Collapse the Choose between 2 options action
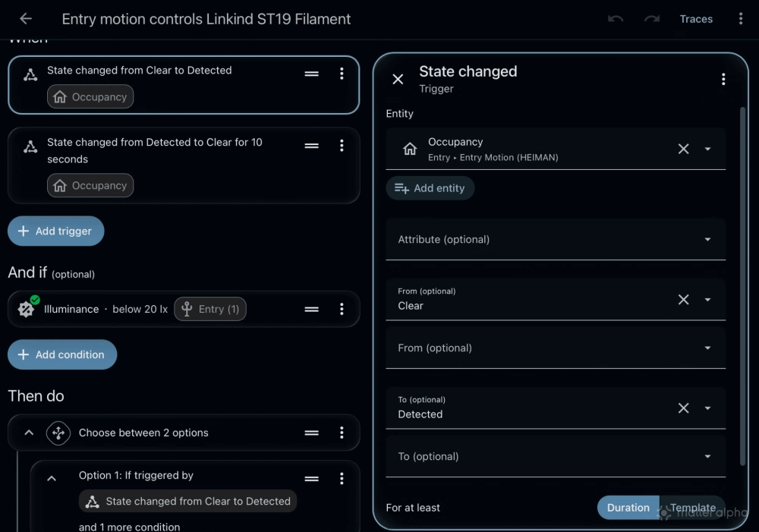The height and width of the screenshot is (532, 759). (x=29, y=433)
